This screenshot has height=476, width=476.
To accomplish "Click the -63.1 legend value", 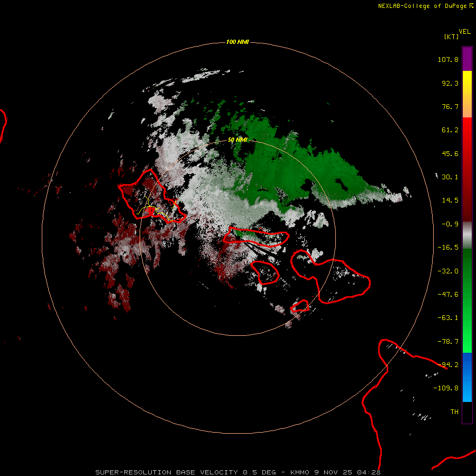I will tap(448, 318).
